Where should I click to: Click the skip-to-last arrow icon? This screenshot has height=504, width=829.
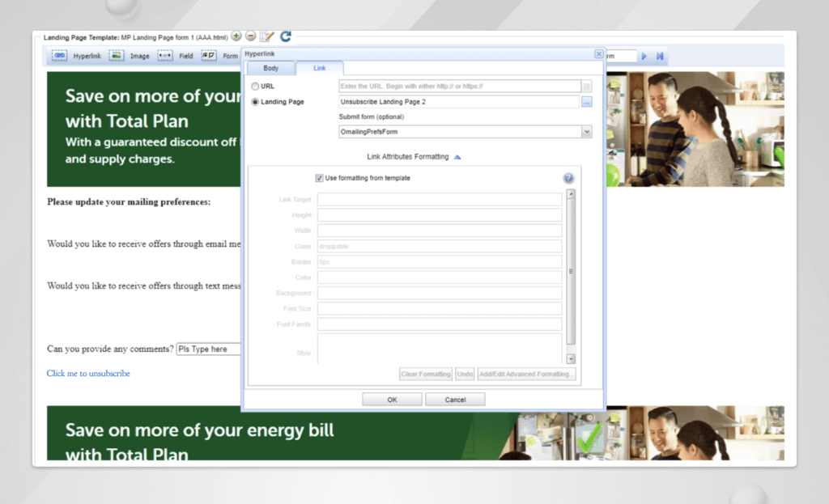660,56
